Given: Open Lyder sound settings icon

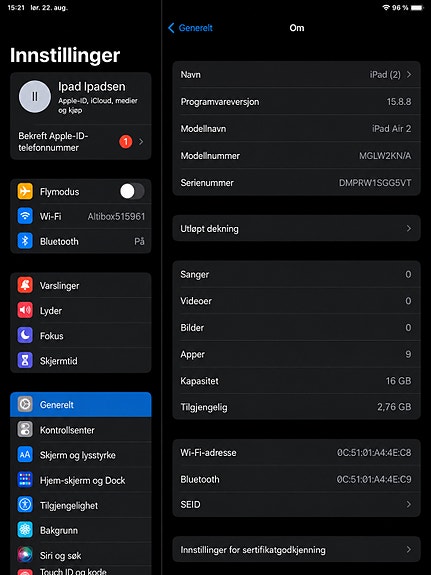Looking at the screenshot, I should pos(25,310).
